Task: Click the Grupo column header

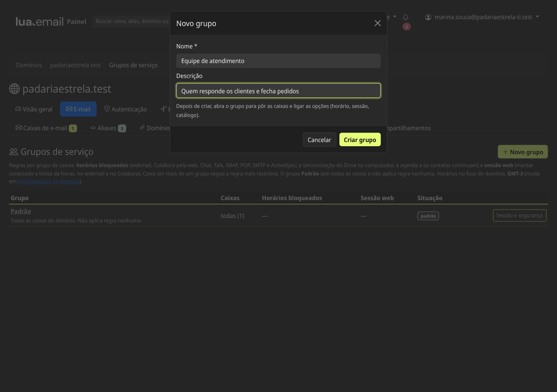Action: pos(19,198)
